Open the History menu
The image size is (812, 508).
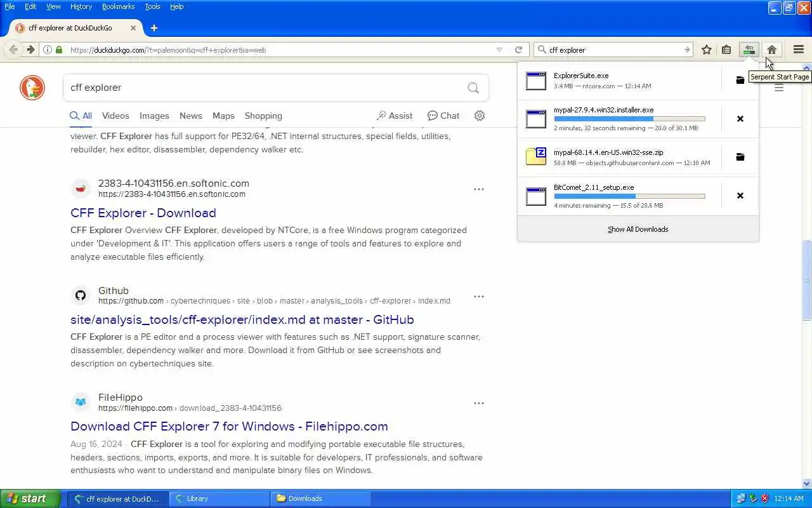pyautogui.click(x=81, y=6)
